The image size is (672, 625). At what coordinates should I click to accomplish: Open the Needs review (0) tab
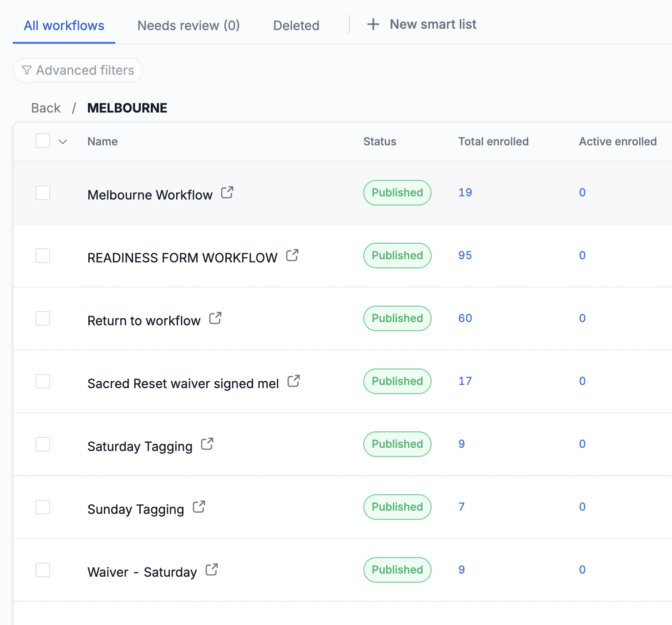click(x=188, y=26)
